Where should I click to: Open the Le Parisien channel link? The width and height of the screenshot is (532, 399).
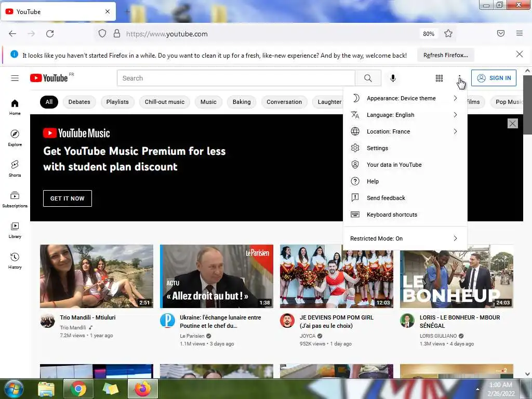tap(192, 336)
